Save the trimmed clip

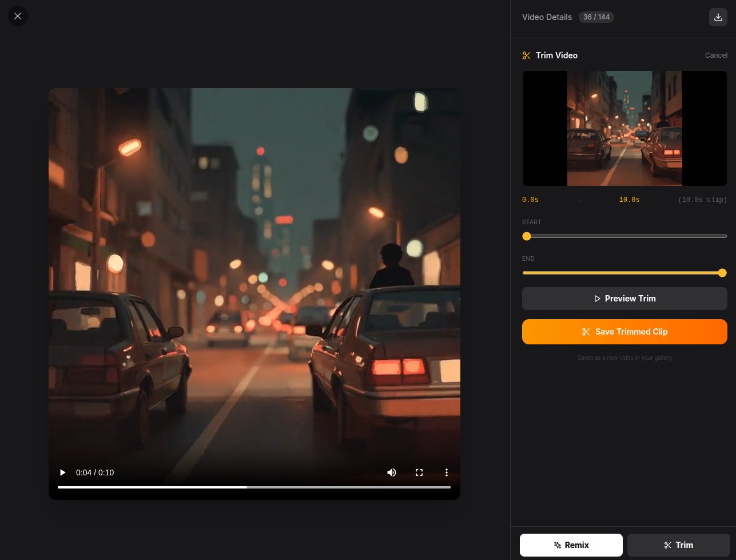pyautogui.click(x=624, y=332)
